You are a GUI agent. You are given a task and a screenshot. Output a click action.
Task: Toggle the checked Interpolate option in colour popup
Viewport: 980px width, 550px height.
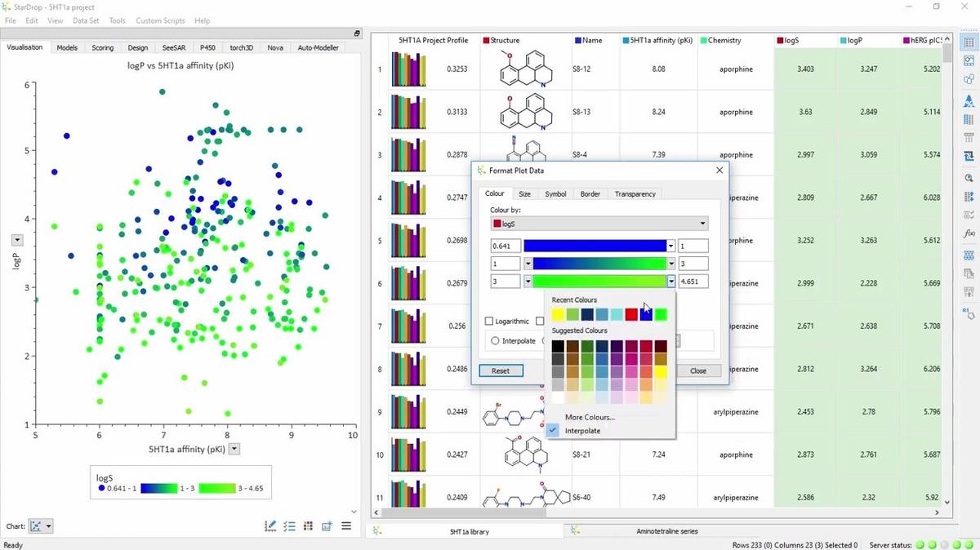tap(554, 431)
